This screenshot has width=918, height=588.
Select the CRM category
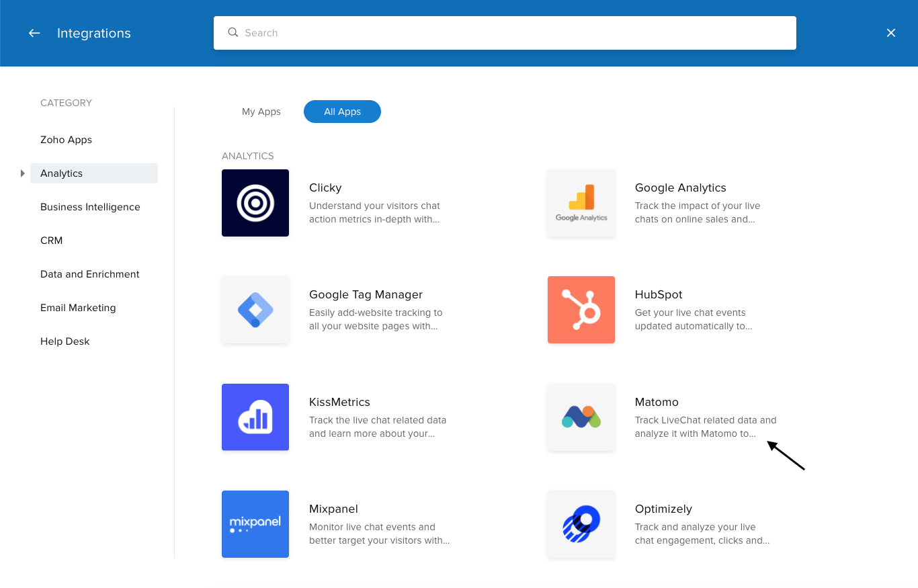coord(51,241)
